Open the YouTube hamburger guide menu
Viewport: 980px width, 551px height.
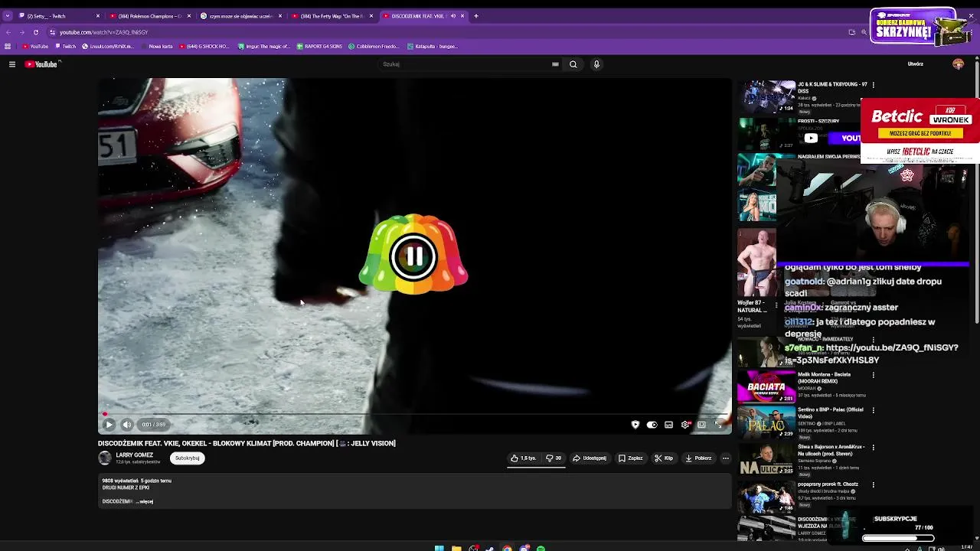pos(11,64)
